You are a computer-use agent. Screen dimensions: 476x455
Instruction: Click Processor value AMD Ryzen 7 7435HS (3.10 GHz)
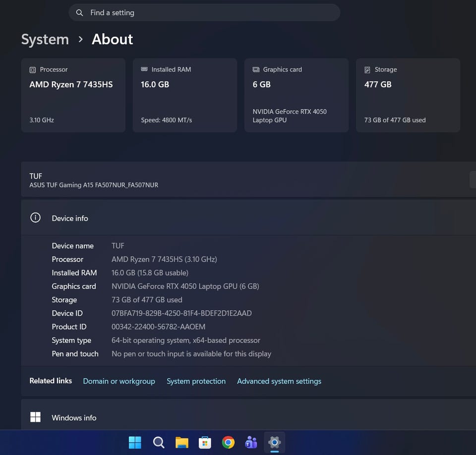(x=164, y=259)
